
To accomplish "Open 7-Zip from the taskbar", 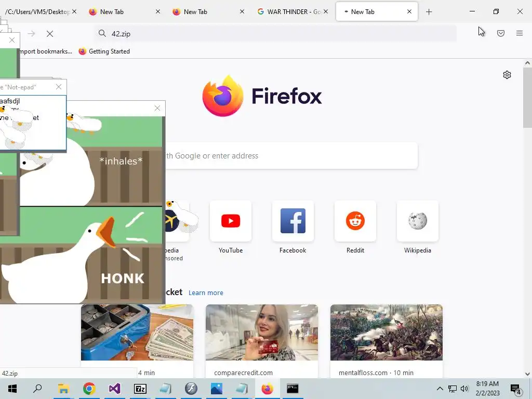I will [x=140, y=389].
